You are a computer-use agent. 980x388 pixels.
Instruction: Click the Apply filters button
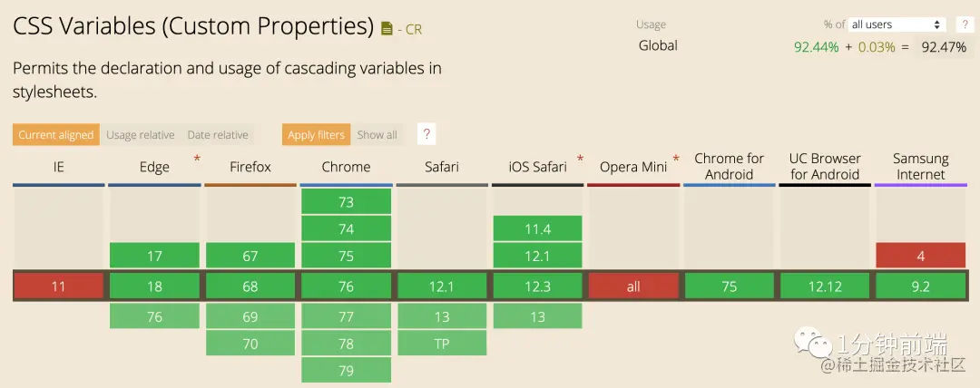(316, 135)
